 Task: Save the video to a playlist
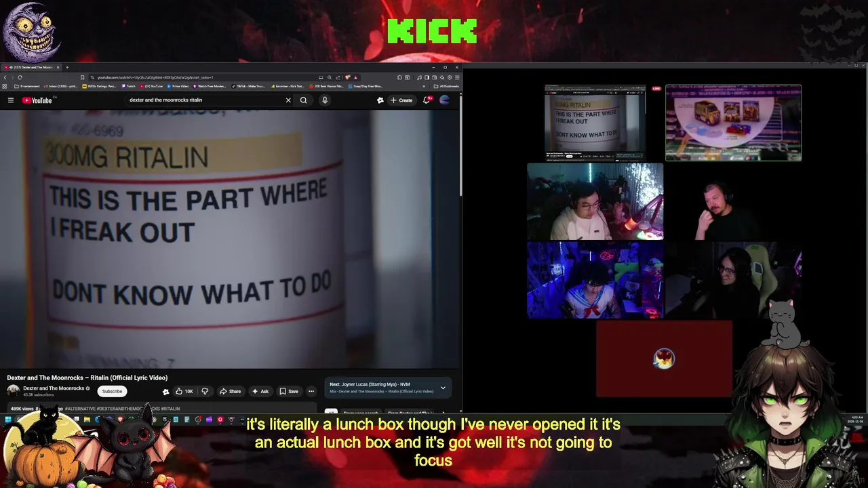[x=289, y=391]
